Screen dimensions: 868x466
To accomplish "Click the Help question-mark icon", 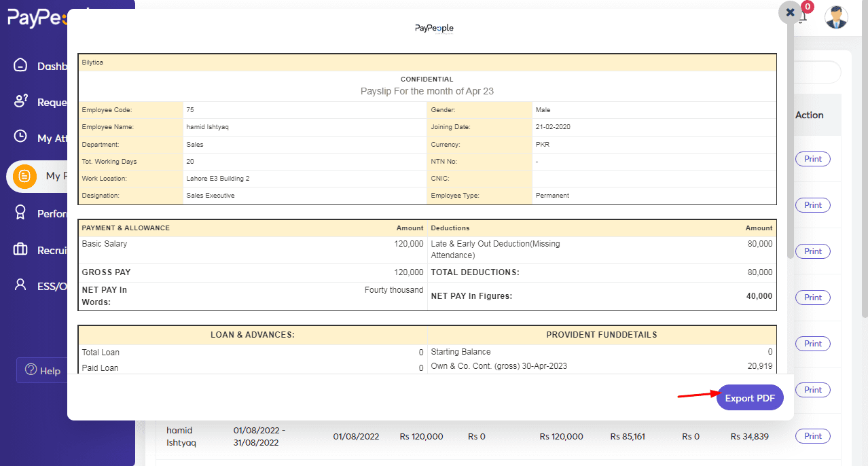I will coord(31,370).
